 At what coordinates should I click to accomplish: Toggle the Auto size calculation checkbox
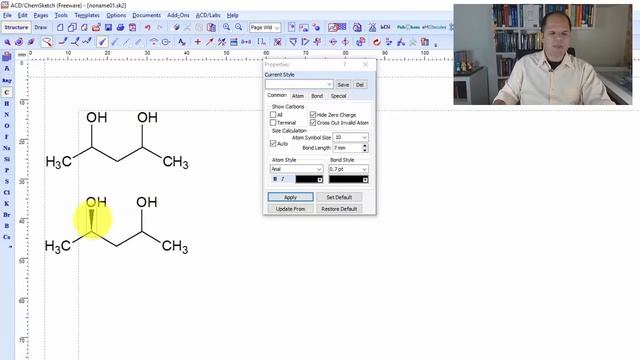273,144
